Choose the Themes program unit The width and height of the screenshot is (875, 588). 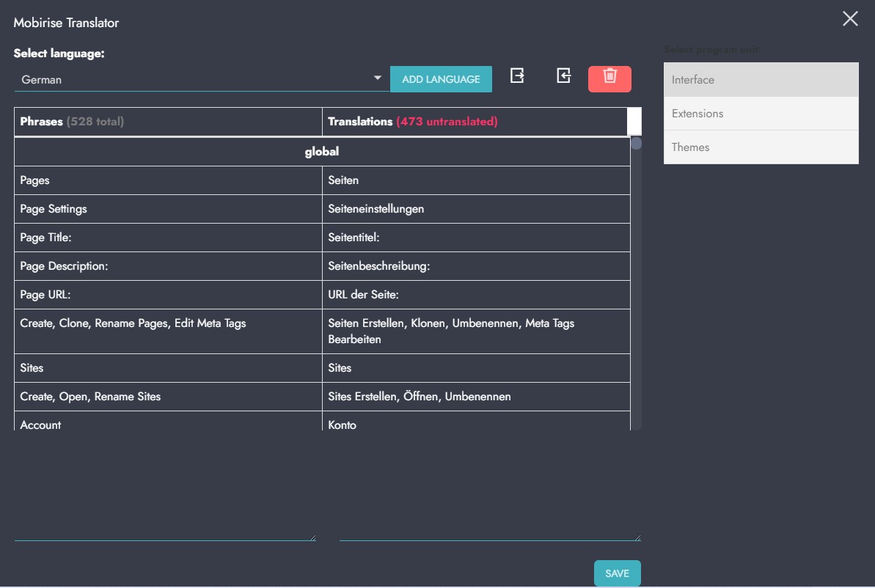coord(761,147)
